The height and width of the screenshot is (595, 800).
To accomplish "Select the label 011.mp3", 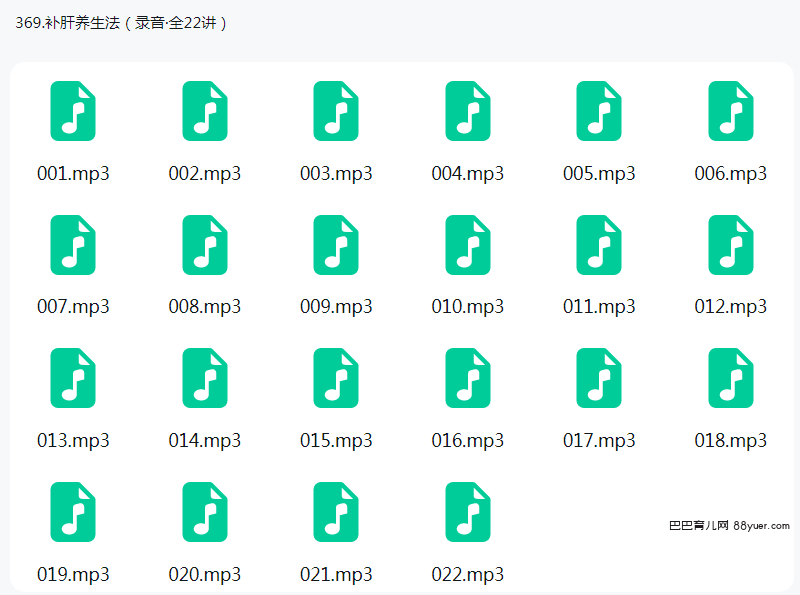I will pyautogui.click(x=599, y=307).
